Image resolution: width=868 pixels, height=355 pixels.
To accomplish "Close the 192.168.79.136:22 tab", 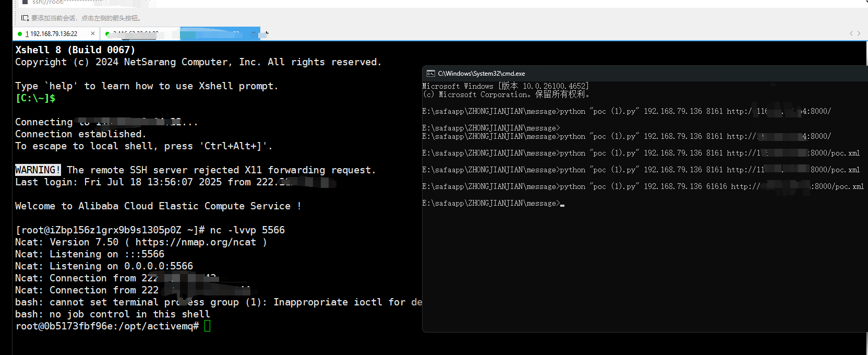I will pyautogui.click(x=93, y=33).
